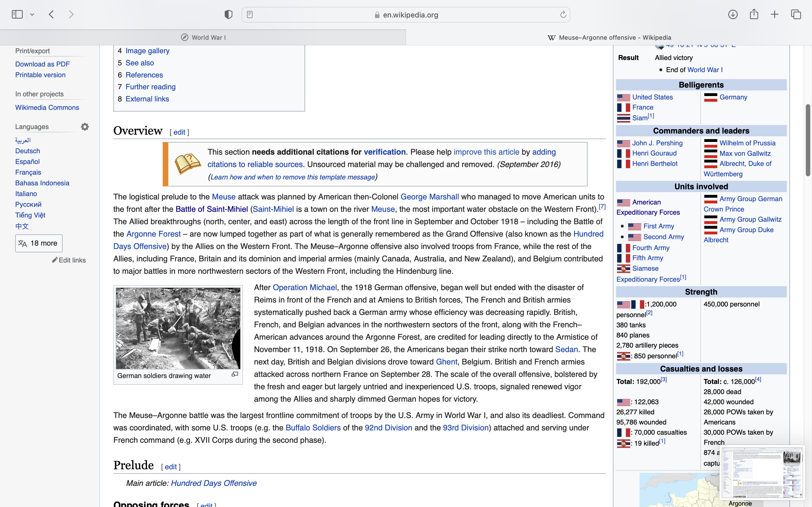Click the page's vertical scrollbar
This screenshot has width=812, height=507.
(808, 140)
